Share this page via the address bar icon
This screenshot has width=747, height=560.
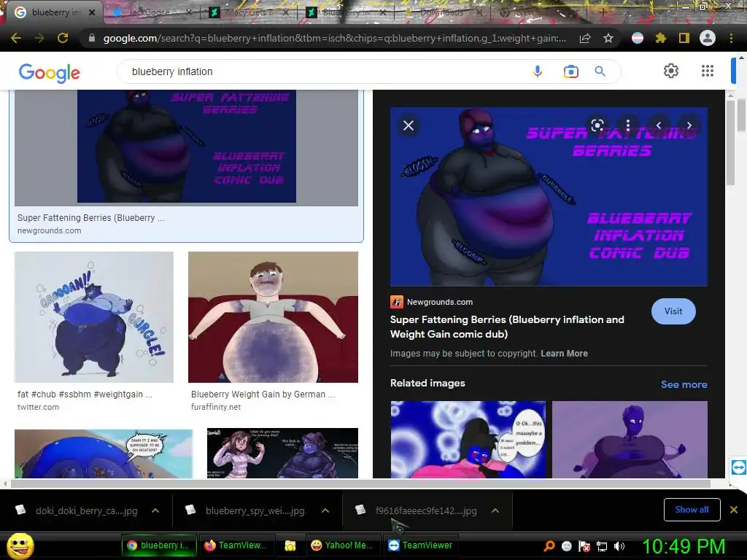pos(585,38)
